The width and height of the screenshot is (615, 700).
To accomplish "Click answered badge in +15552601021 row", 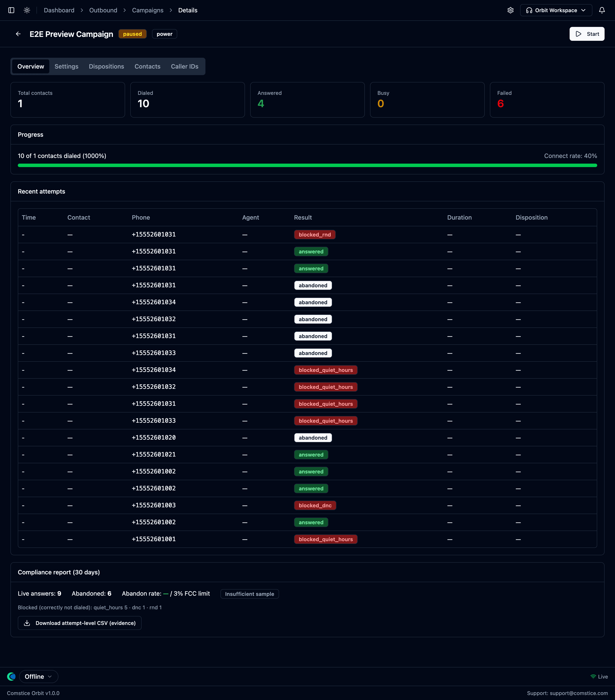I will (x=311, y=455).
